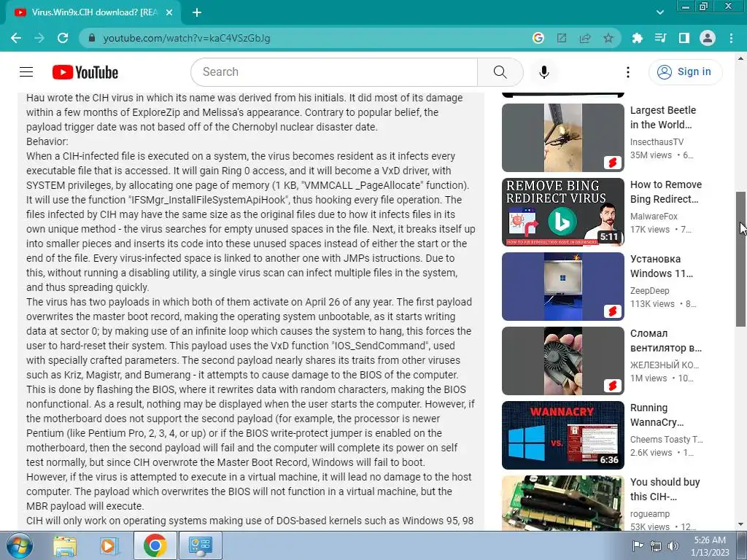The width and height of the screenshot is (747, 560).
Task: Open Google icon in address bar
Action: [x=538, y=38]
